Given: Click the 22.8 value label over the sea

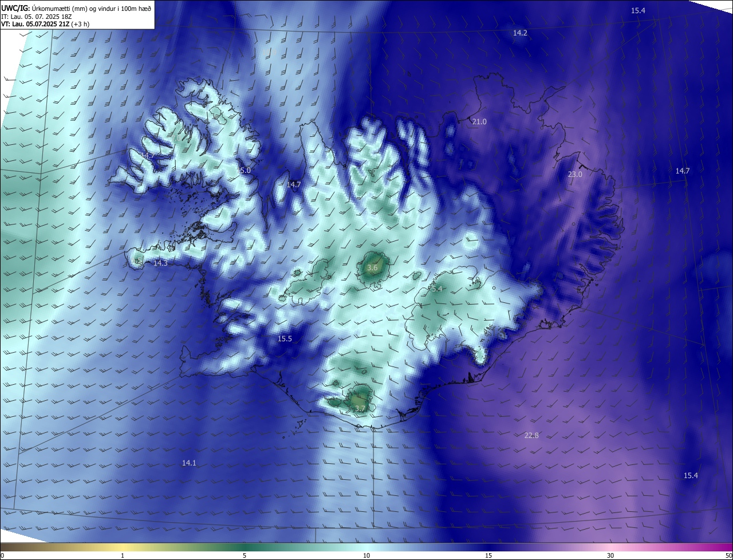Looking at the screenshot, I should click(531, 436).
